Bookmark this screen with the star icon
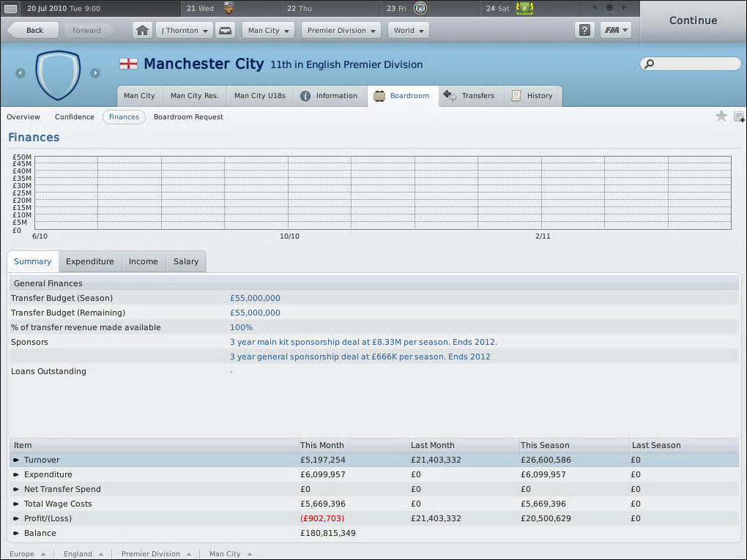This screenshot has height=560, width=747. click(721, 116)
